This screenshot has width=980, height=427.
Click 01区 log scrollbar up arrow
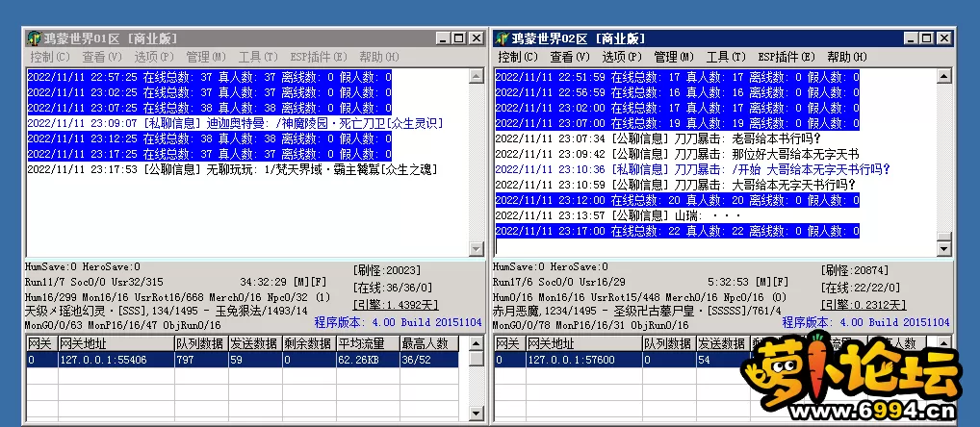click(x=477, y=77)
